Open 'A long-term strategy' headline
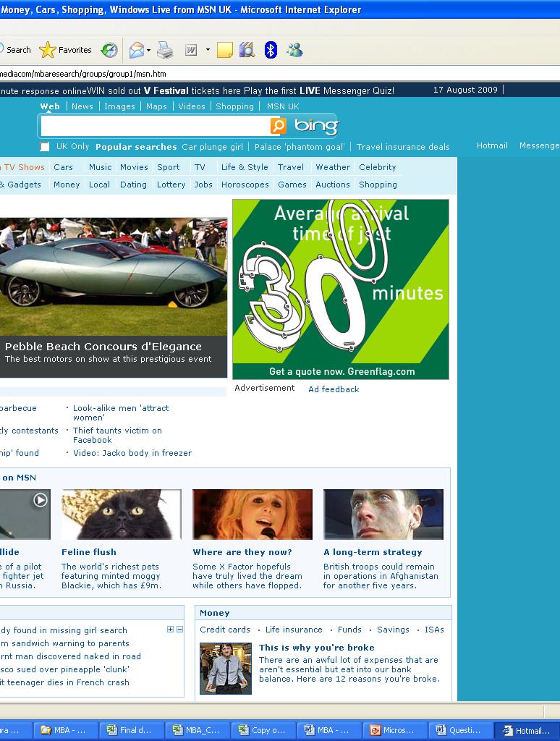560x741 pixels. coord(373,552)
